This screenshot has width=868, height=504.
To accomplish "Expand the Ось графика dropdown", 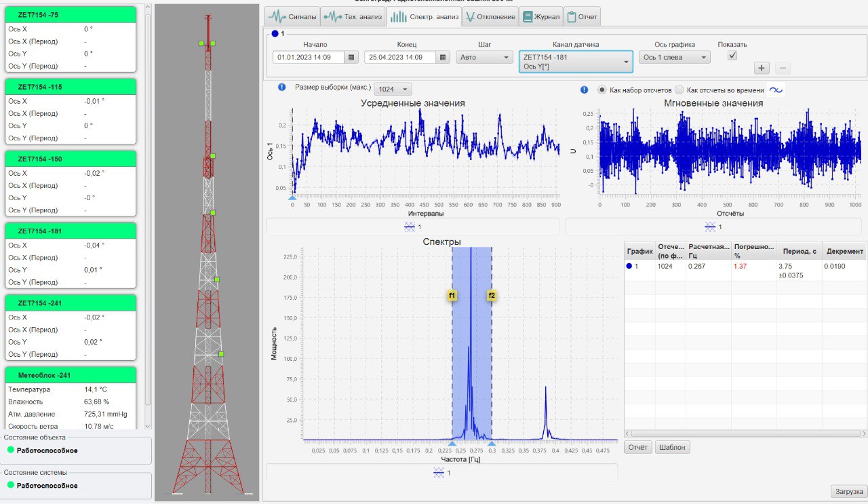I will (x=674, y=58).
